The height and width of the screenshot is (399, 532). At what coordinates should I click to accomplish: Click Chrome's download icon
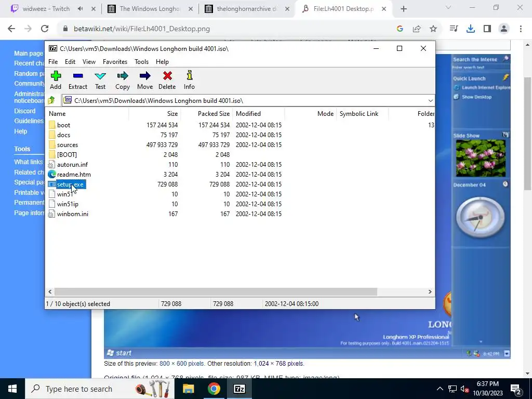point(471,29)
